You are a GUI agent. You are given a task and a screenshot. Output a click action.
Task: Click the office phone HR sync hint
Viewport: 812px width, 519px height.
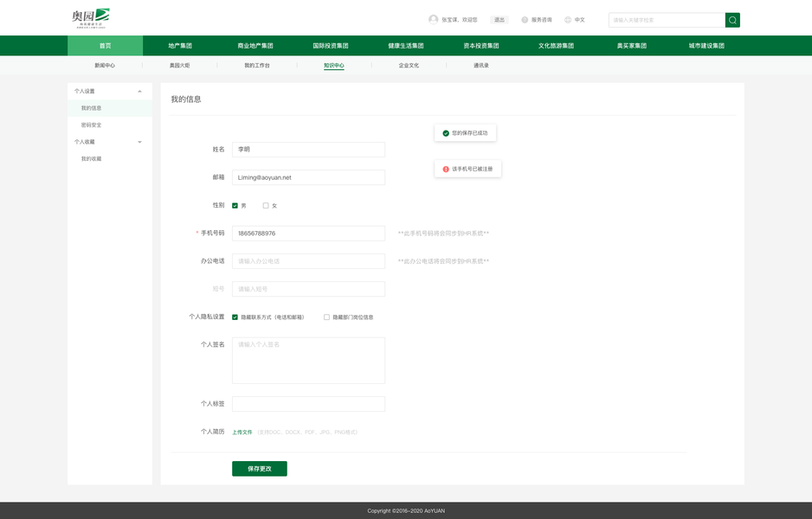(x=443, y=261)
